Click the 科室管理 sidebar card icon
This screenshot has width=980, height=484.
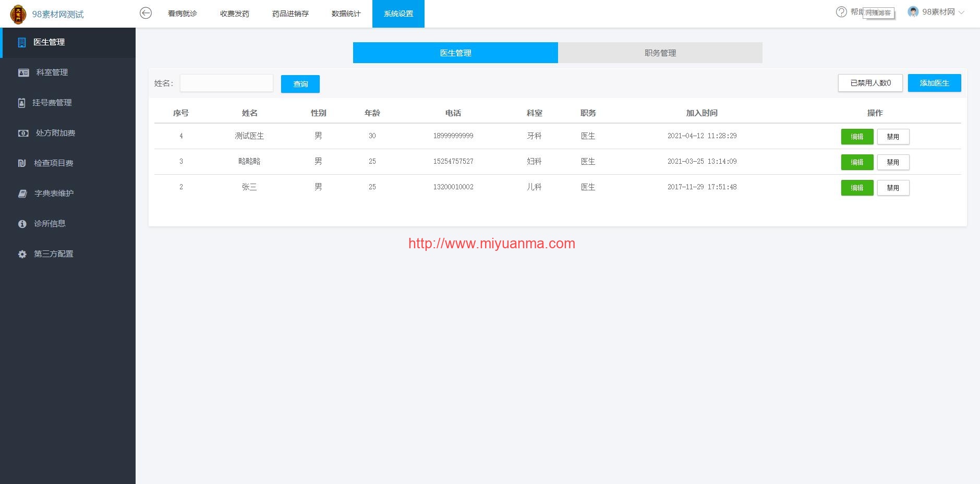(x=23, y=73)
